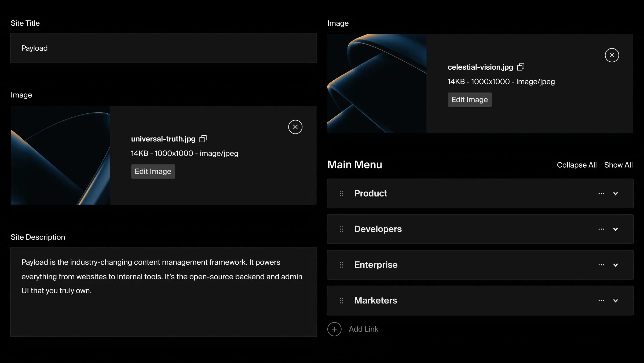Click the copy filename icon beside celestial-vision.jpg
The width and height of the screenshot is (644, 363).
pyautogui.click(x=521, y=67)
